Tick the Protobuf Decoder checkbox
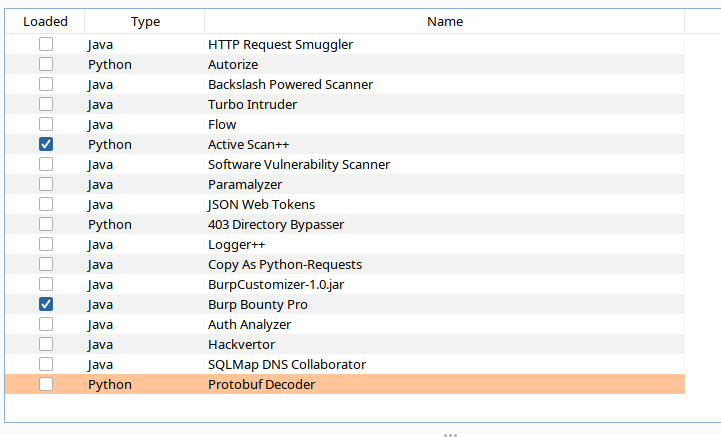 click(x=46, y=384)
